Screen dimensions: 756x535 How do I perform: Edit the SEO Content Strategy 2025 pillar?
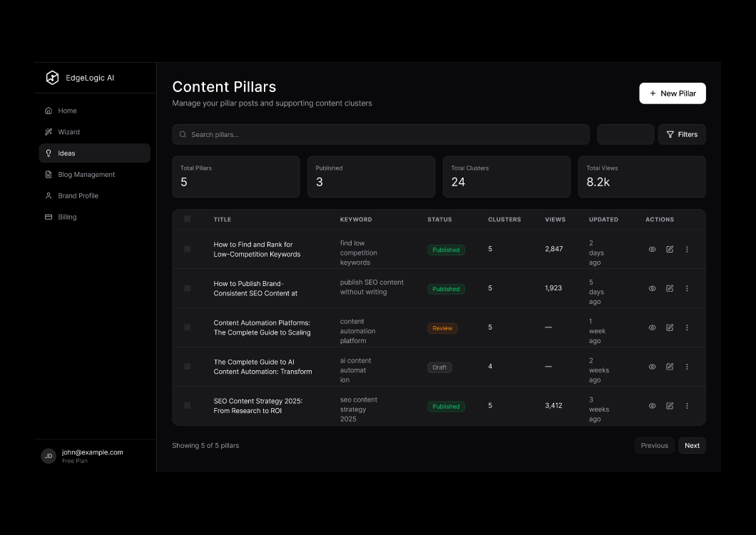pyautogui.click(x=669, y=405)
